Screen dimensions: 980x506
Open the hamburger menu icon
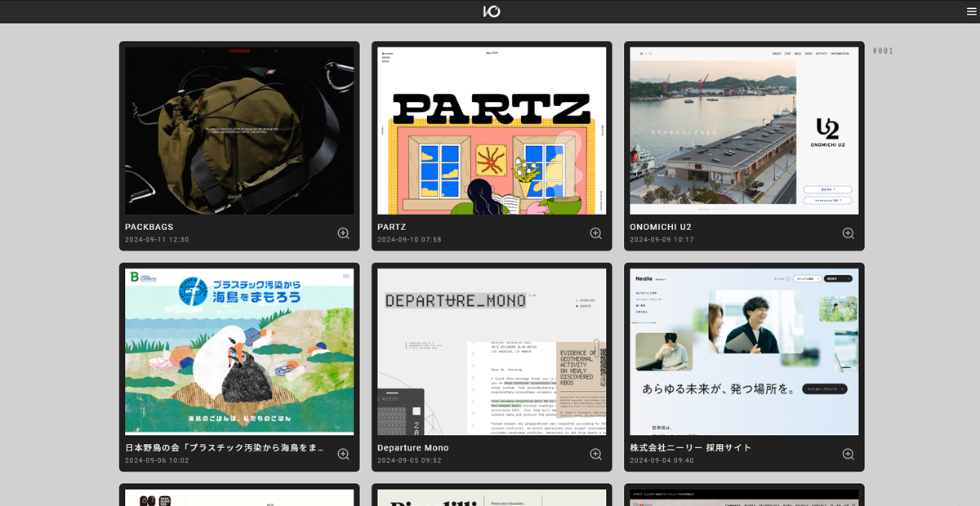(971, 11)
